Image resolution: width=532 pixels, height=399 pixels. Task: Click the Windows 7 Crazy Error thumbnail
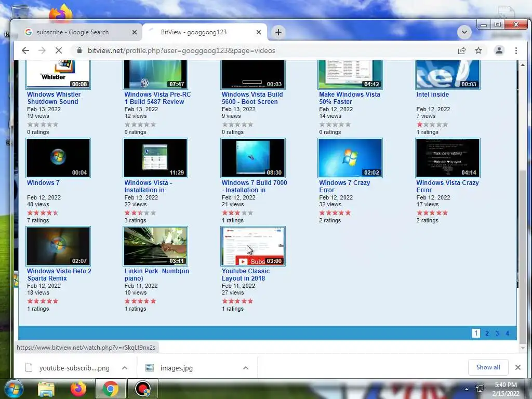pyautogui.click(x=350, y=158)
